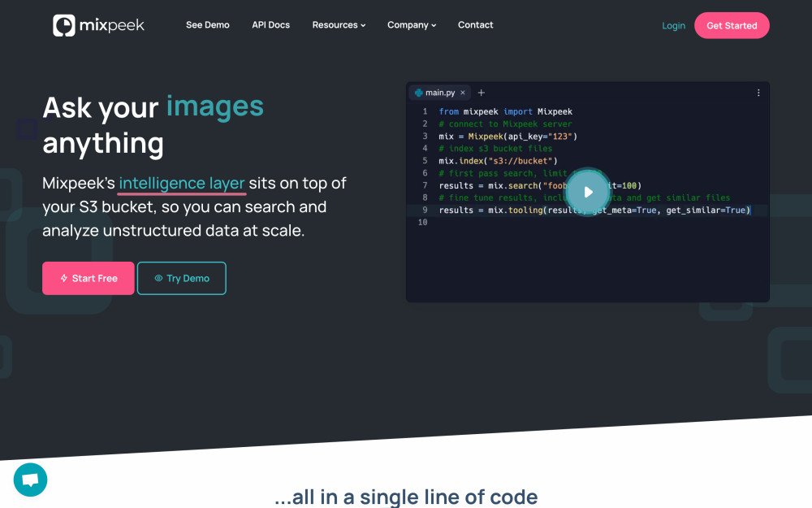The width and height of the screenshot is (812, 508).
Task: Play the code demo video
Action: [x=588, y=193]
